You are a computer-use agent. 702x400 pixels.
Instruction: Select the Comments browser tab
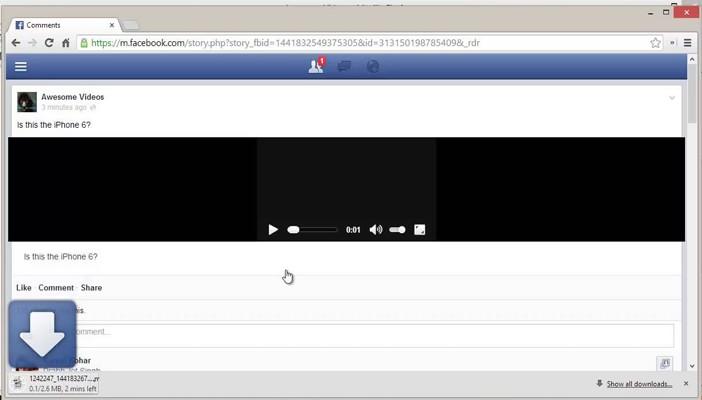point(60,24)
